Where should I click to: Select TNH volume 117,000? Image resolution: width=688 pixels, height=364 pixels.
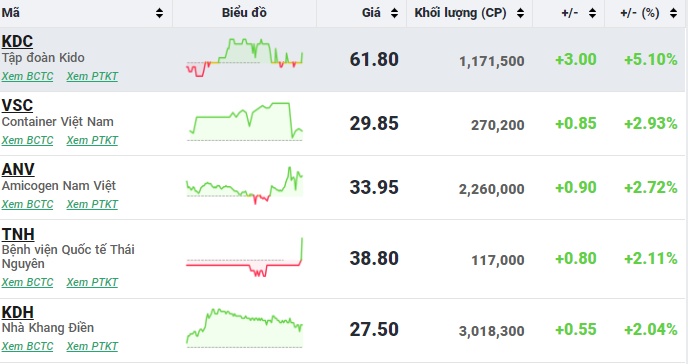coord(498,261)
